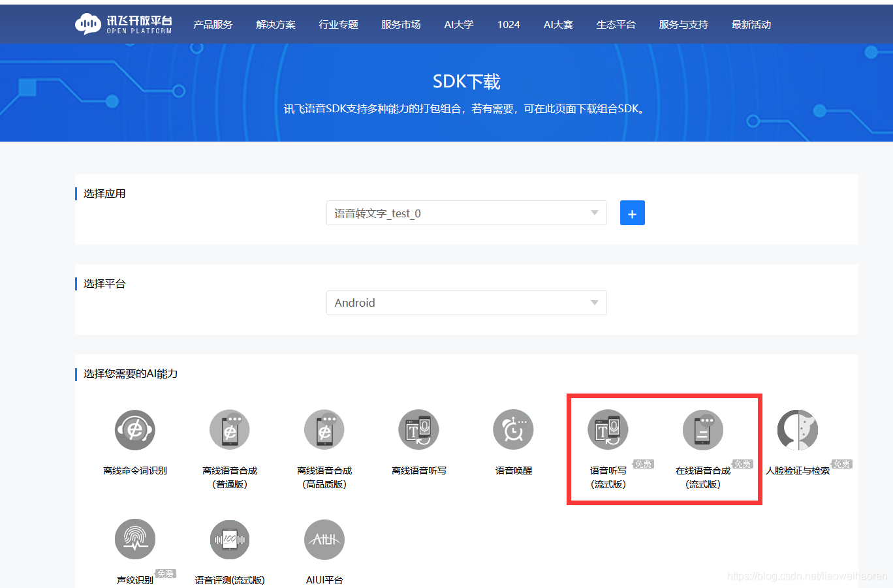Viewport: 893px width, 588px height.
Task: Click the 免费 badge beside 在线语音合成
Action: click(742, 464)
